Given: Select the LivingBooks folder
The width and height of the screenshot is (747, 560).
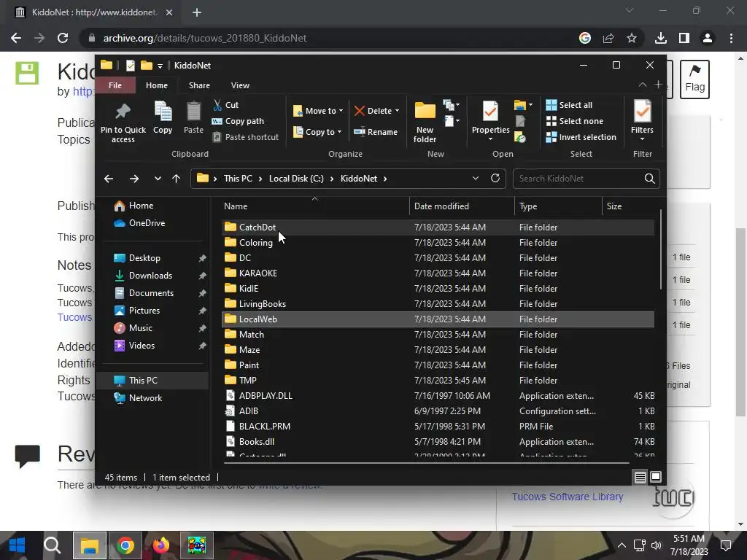Looking at the screenshot, I should [438, 304].
